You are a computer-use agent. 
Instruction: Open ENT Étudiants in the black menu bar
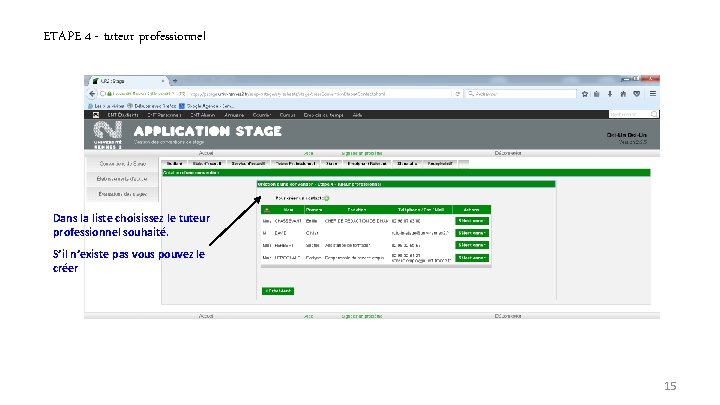coord(123,115)
